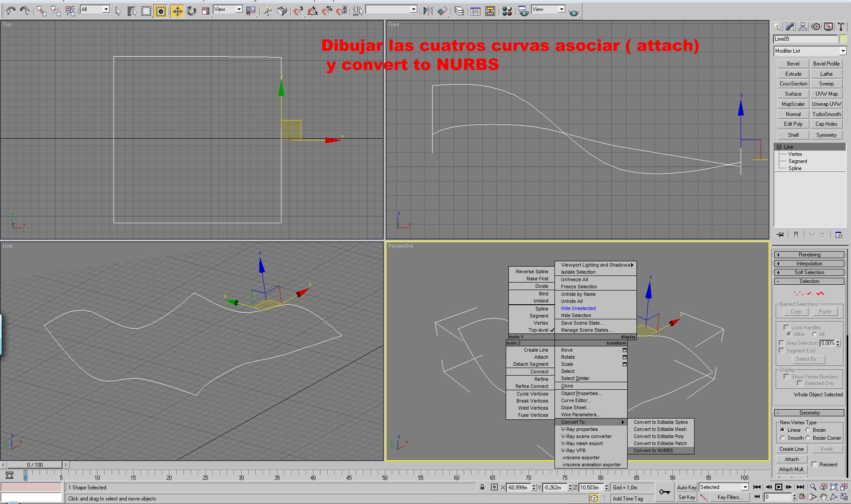Click the Attach button in Geometry

pyautogui.click(x=792, y=459)
